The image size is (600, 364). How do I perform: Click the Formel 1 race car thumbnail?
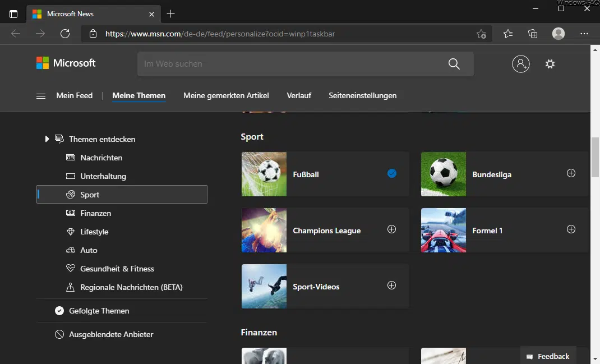(444, 230)
